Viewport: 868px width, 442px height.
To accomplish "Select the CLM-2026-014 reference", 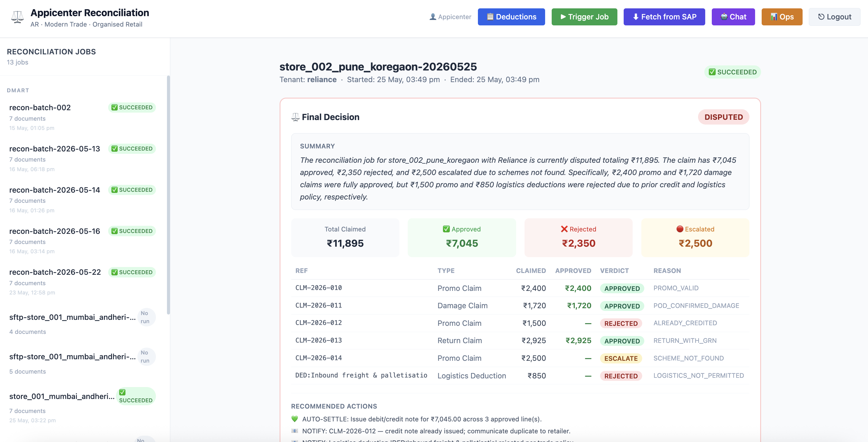I will 318,358.
